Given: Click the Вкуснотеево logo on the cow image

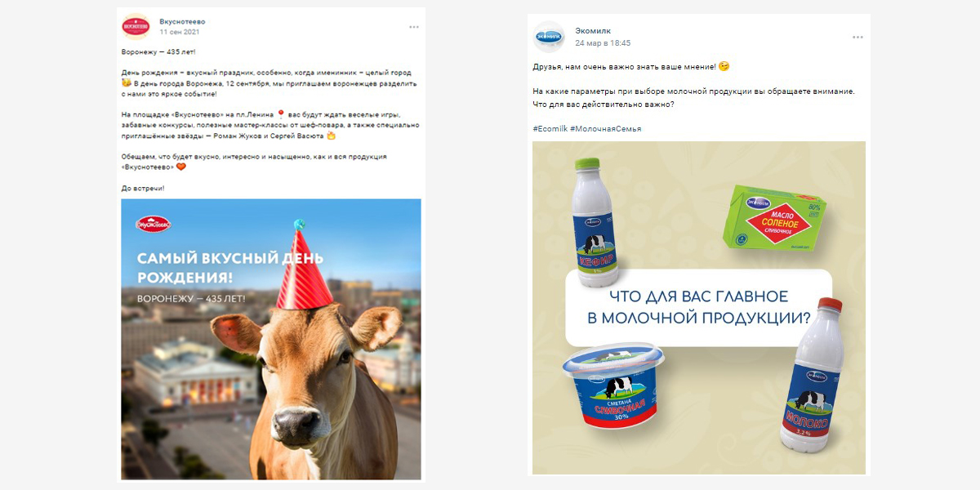Looking at the screenshot, I should (153, 222).
